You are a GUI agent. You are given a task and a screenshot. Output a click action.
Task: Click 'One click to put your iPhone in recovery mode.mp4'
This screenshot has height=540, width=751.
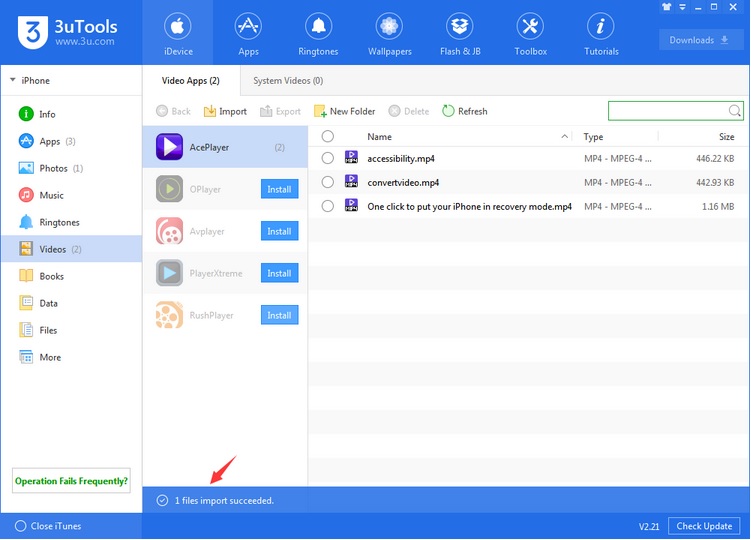click(469, 207)
